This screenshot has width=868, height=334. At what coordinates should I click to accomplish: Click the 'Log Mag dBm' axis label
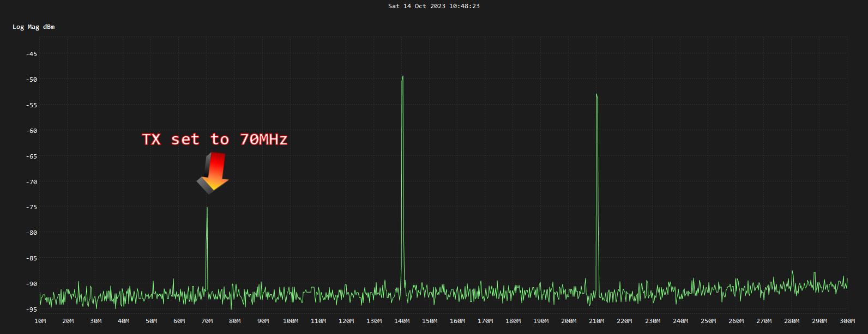34,27
